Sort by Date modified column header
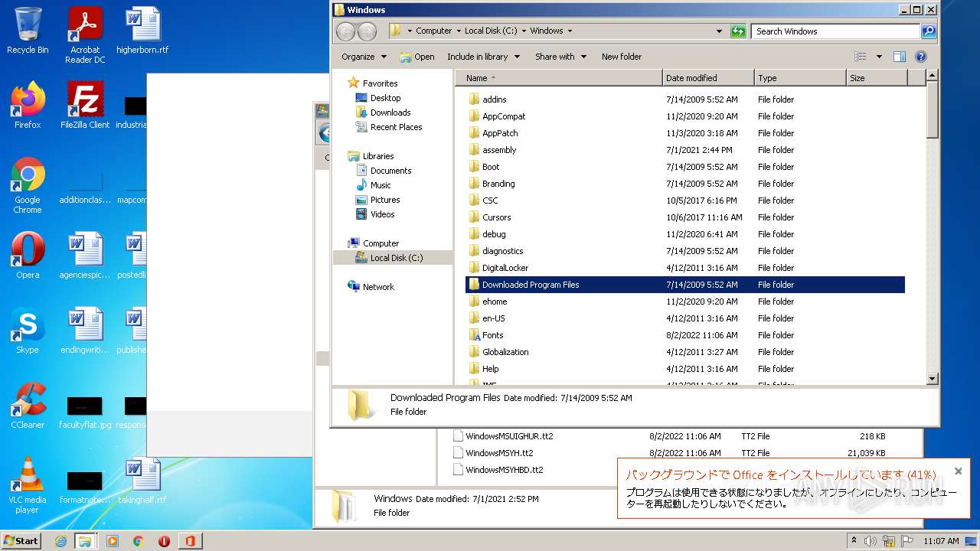 point(708,78)
